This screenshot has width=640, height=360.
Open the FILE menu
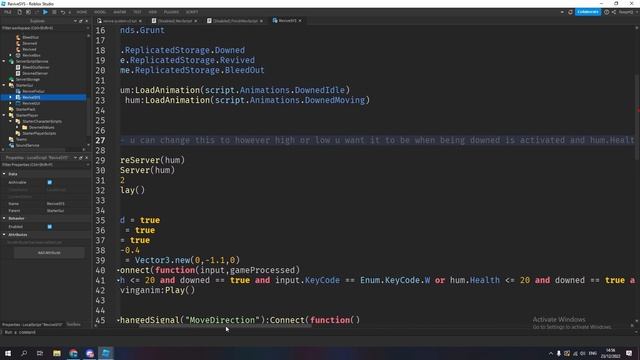[x=8, y=12]
